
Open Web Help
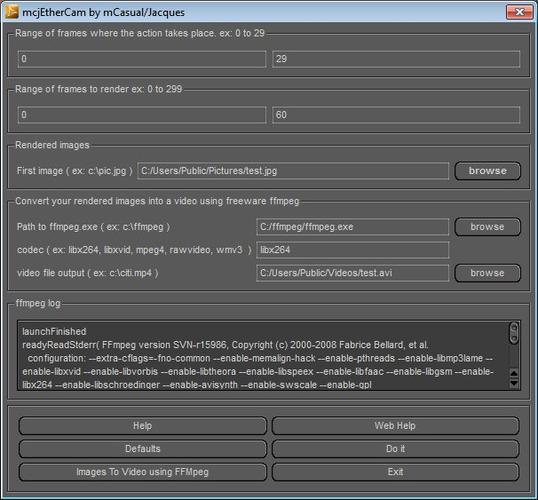click(x=395, y=426)
